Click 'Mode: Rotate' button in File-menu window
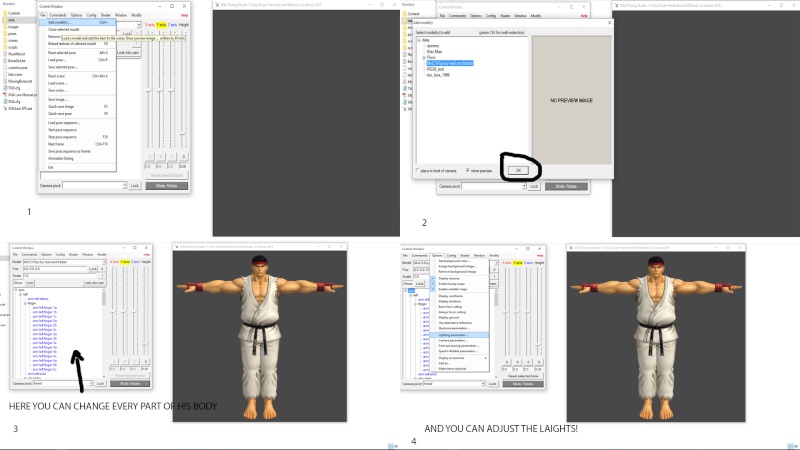The height and width of the screenshot is (450, 800). pyautogui.click(x=166, y=186)
